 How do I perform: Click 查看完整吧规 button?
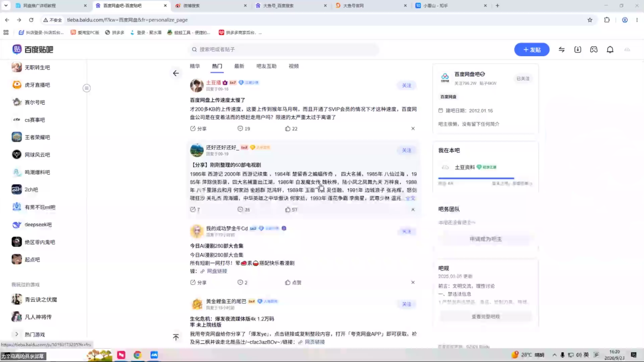click(485, 317)
